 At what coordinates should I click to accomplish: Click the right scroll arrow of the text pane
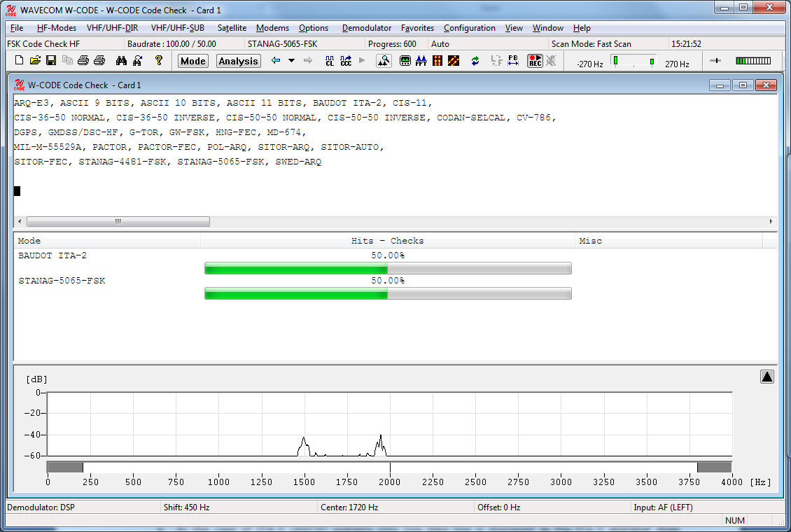[771, 221]
